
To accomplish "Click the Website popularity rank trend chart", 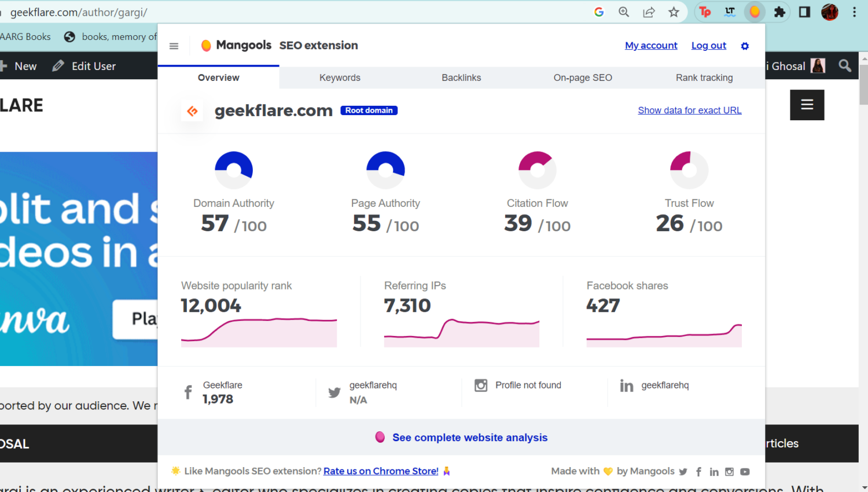I will (259, 332).
